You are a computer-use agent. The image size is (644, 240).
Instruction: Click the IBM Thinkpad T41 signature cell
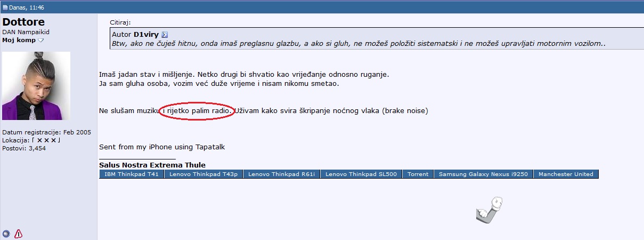click(131, 174)
